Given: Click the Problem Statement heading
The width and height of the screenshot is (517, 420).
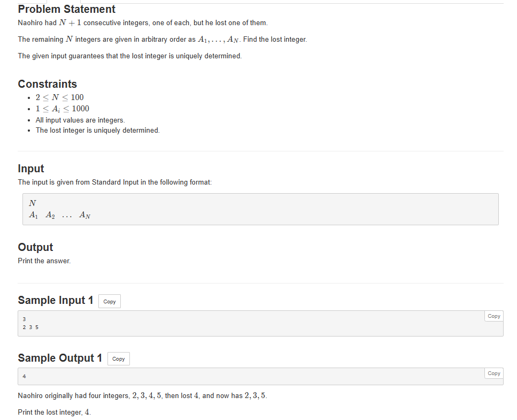Looking at the screenshot, I should pos(66,9).
